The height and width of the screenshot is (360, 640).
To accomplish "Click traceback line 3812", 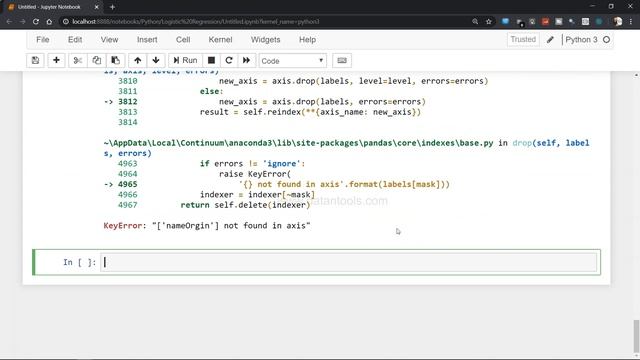I will click(264, 102).
